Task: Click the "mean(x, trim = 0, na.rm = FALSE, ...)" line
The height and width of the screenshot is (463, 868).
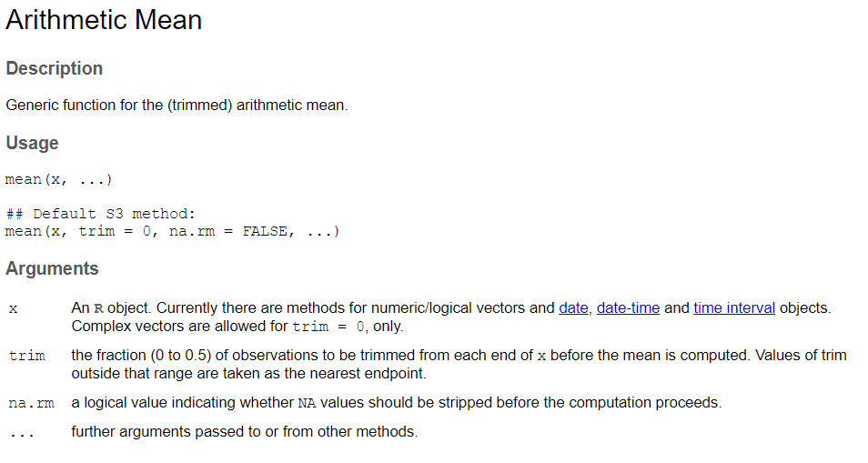Action: pos(172,231)
